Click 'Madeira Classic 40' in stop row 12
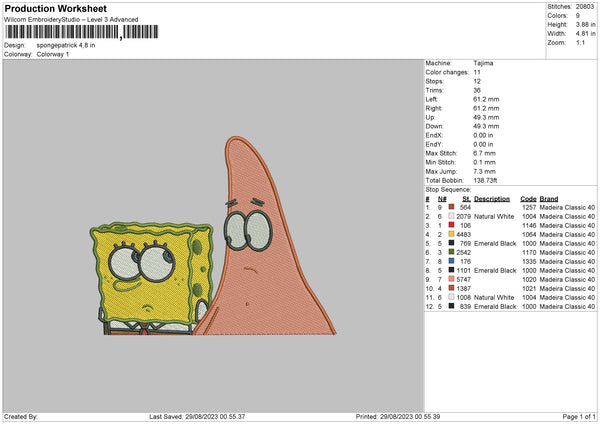 pyautogui.click(x=567, y=307)
